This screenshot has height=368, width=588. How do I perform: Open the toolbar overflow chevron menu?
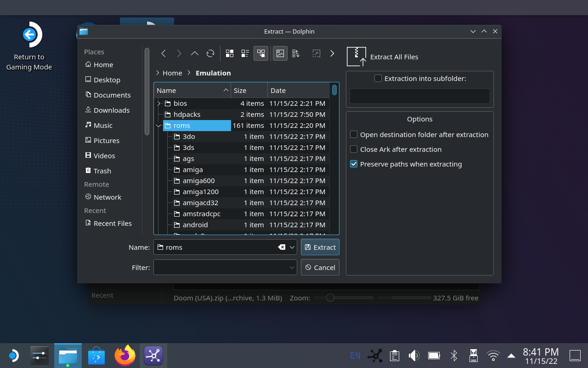(x=332, y=53)
